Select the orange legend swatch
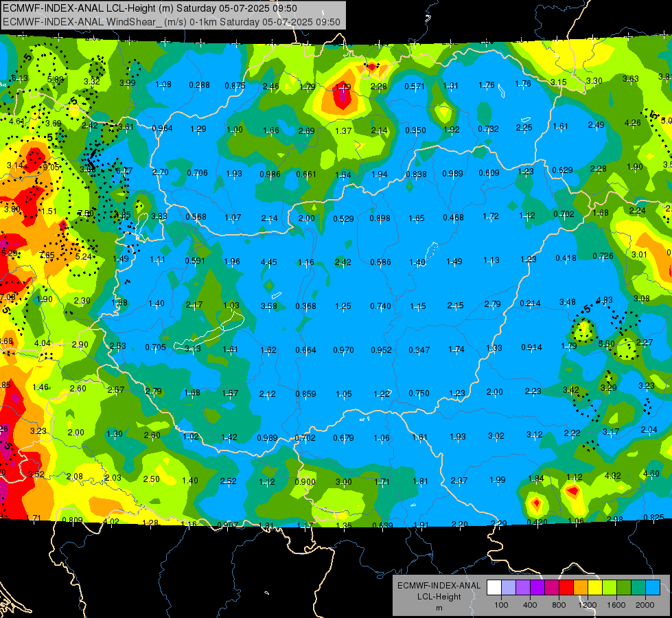The image size is (672, 618). click(581, 588)
